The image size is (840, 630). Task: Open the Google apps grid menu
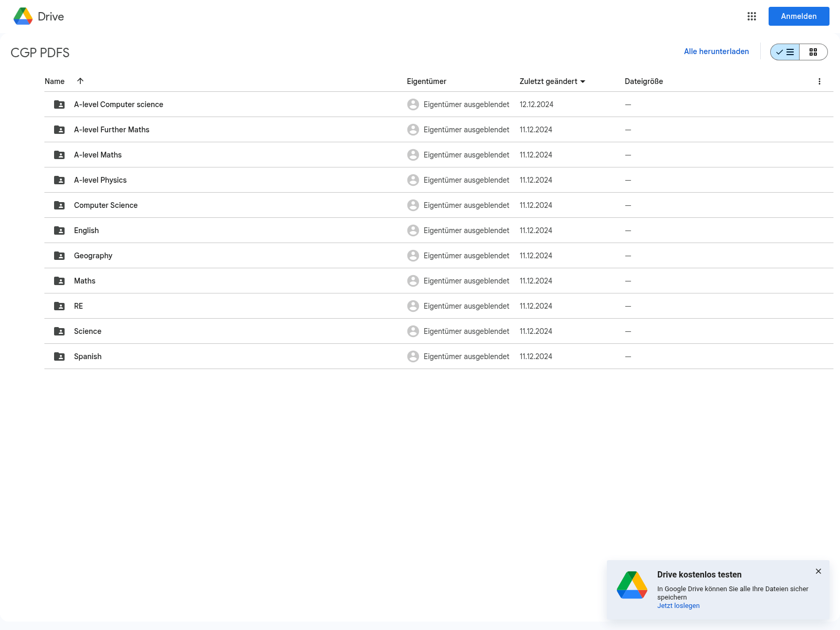(752, 16)
